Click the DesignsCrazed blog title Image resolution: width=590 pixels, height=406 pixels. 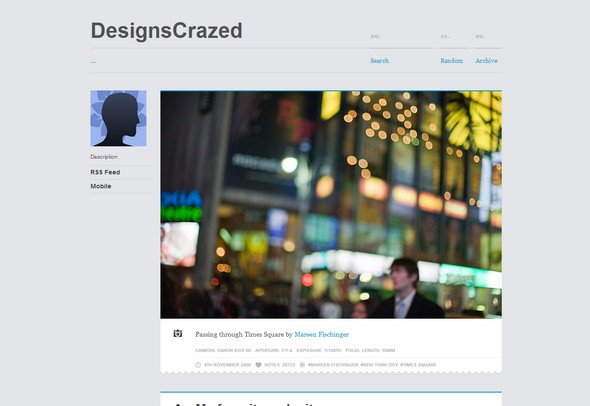pyautogui.click(x=166, y=30)
